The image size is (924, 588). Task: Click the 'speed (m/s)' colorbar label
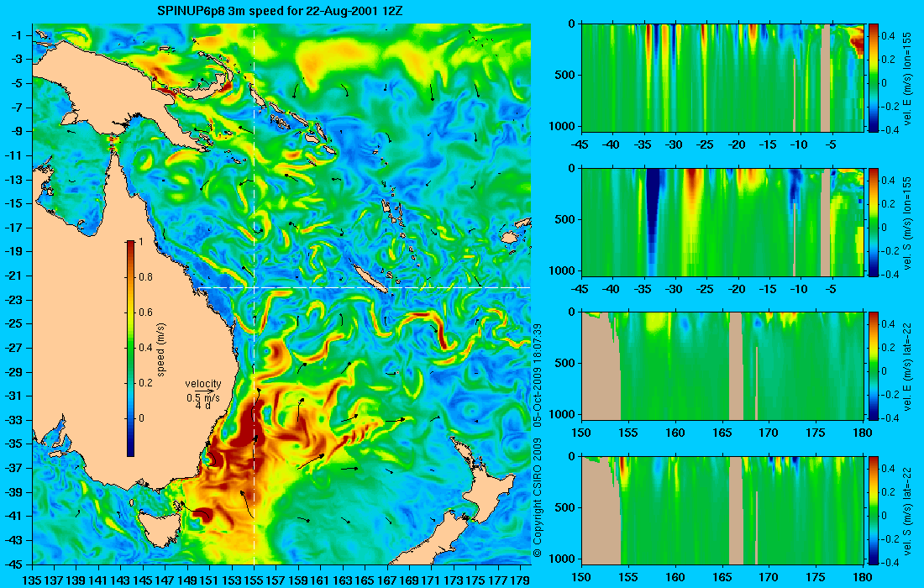161,349
